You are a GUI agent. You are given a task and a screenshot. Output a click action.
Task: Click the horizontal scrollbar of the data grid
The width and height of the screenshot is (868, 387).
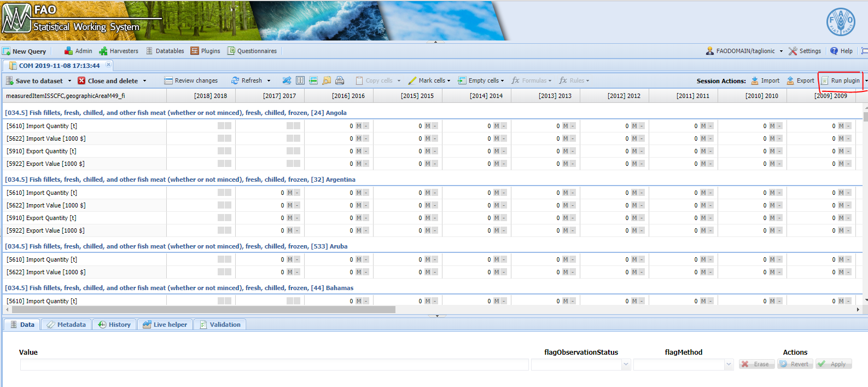pyautogui.click(x=202, y=310)
